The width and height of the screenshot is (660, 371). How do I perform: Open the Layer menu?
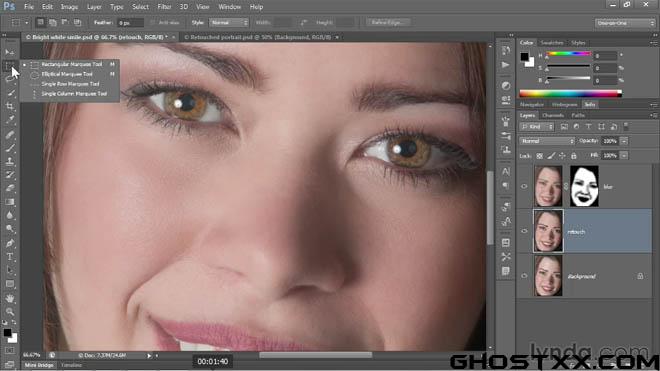pos(94,7)
